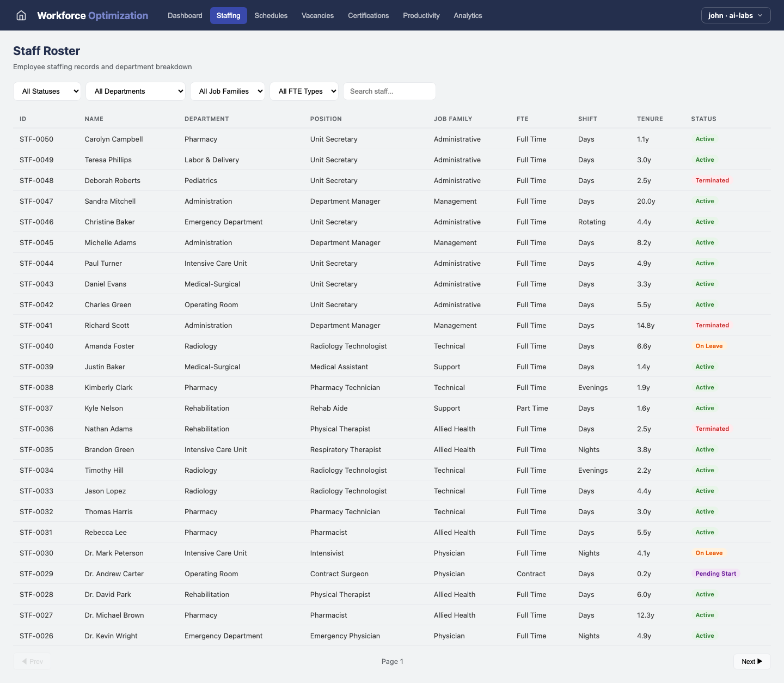
Task: Click the Pending Start badge for Dr. Andrew Carter
Action: coord(716,574)
